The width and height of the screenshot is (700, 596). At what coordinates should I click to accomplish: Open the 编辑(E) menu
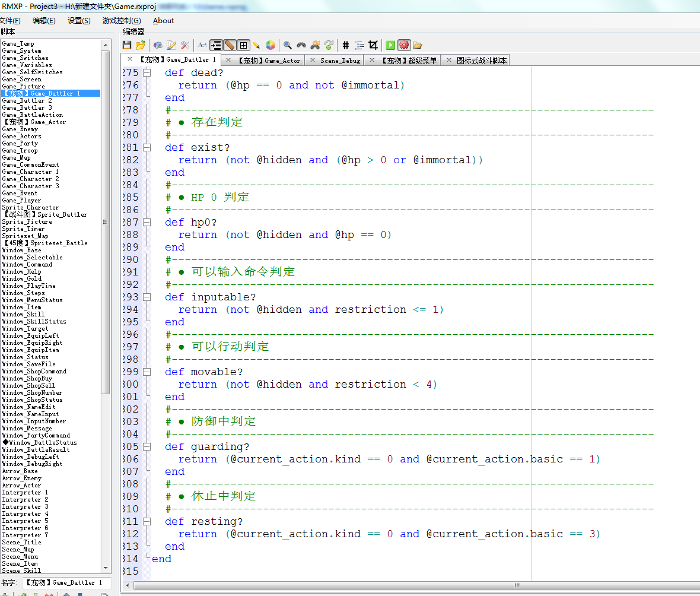point(44,21)
